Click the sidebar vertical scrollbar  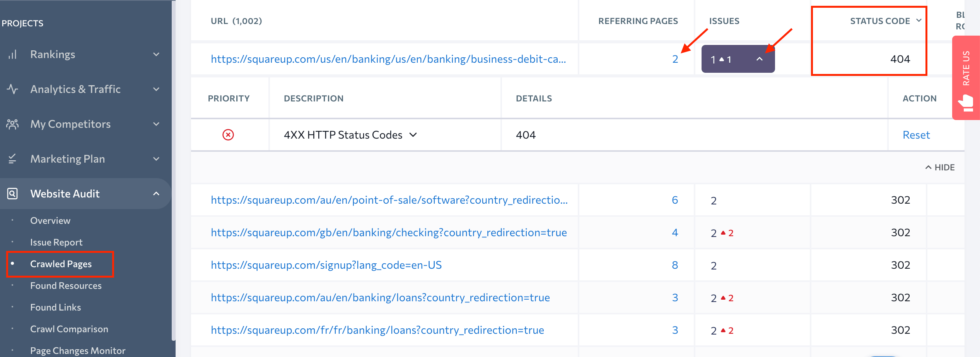[x=173, y=170]
